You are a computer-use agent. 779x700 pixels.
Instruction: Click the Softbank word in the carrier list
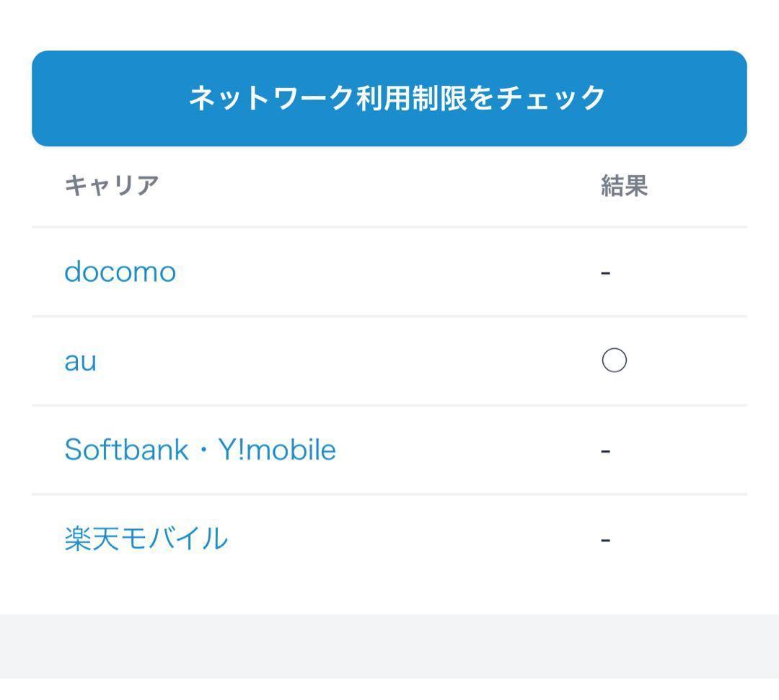(x=126, y=450)
